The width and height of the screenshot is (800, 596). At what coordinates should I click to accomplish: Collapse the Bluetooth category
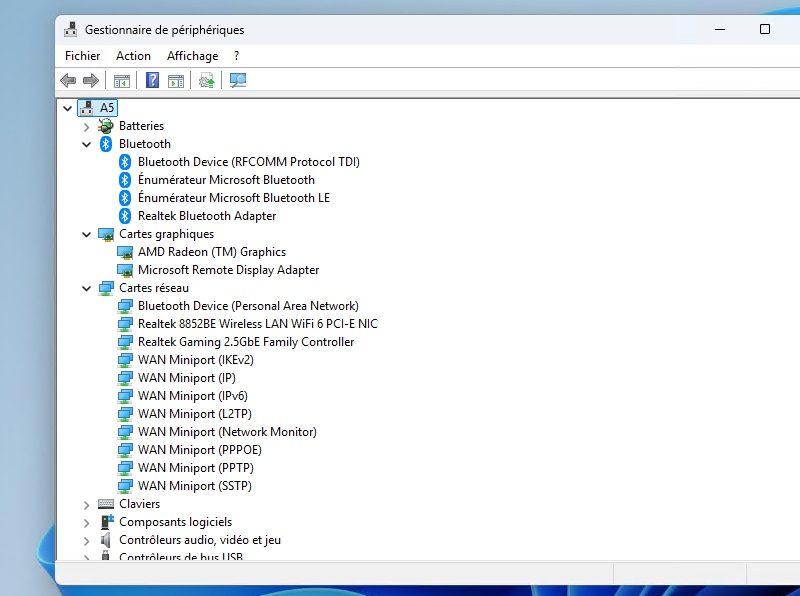[87, 144]
